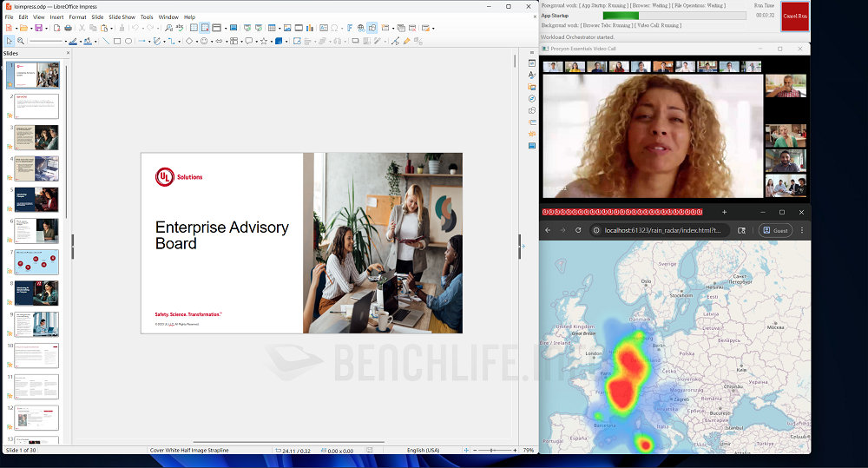The image size is (868, 468).
Task: Toggle the Draw Functions toolbar button
Action: click(x=372, y=28)
